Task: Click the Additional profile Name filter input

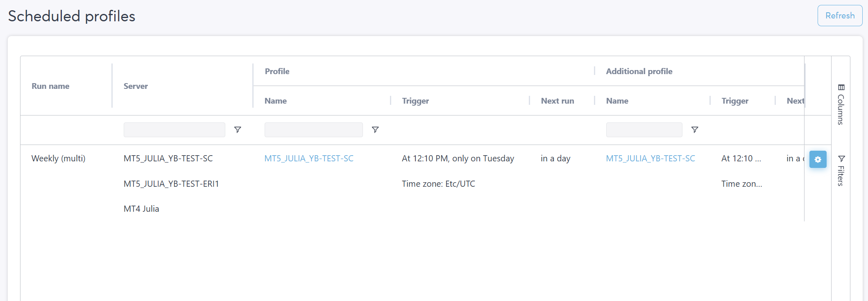Action: pyautogui.click(x=644, y=130)
